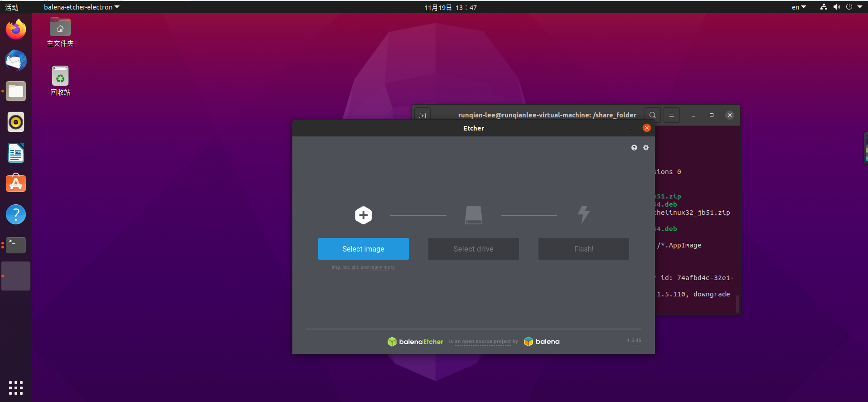Click the volume icon in top bar

click(x=836, y=7)
